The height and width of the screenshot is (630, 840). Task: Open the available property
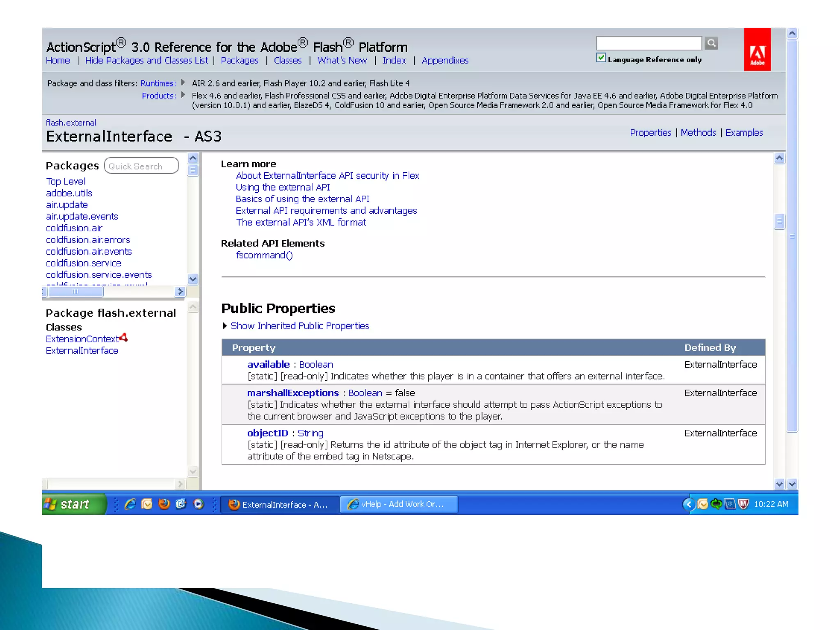coord(268,365)
